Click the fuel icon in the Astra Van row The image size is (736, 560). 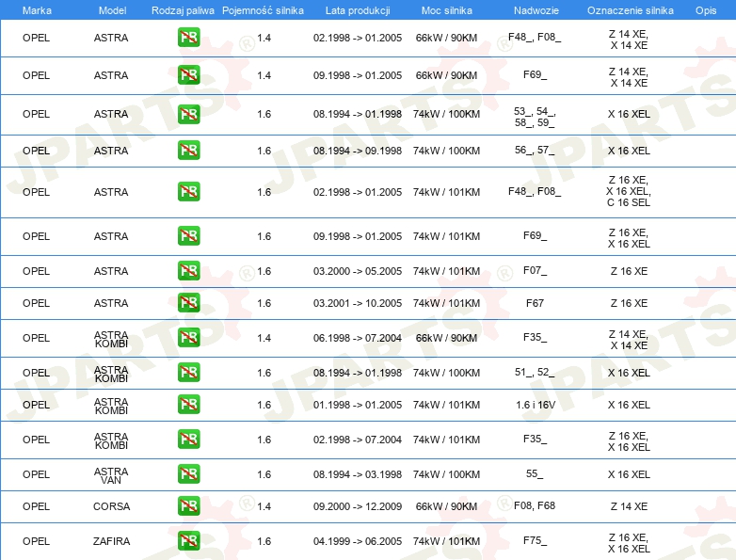tap(188, 474)
